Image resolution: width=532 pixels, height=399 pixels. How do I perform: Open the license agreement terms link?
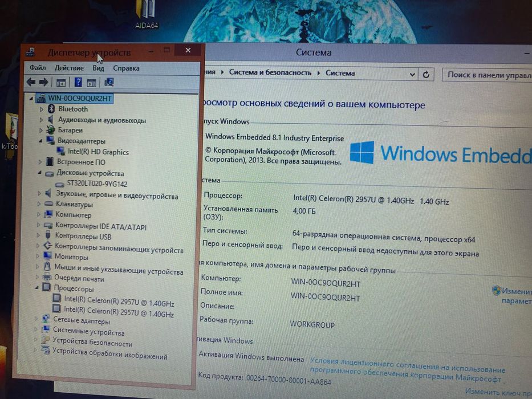(x=407, y=370)
